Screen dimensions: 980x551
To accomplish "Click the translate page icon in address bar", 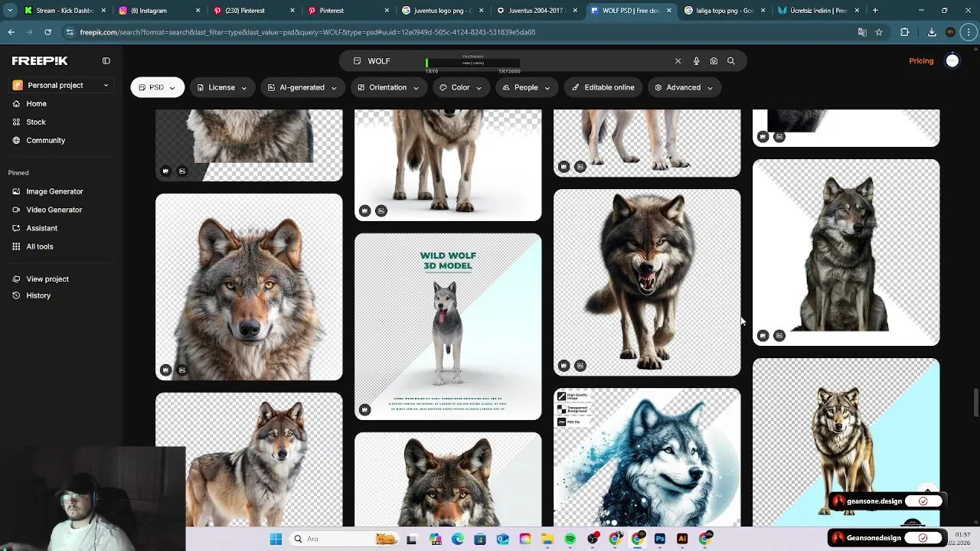I will click(862, 32).
